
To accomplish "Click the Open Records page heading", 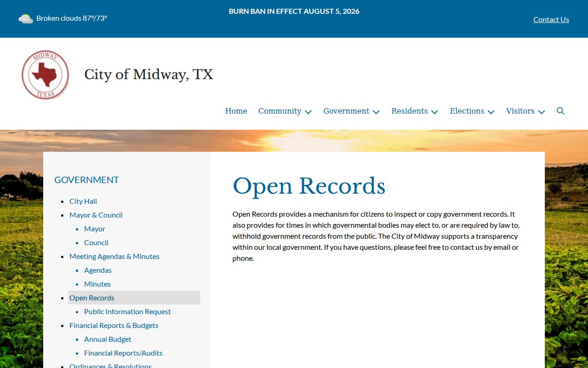I will pyautogui.click(x=309, y=186).
